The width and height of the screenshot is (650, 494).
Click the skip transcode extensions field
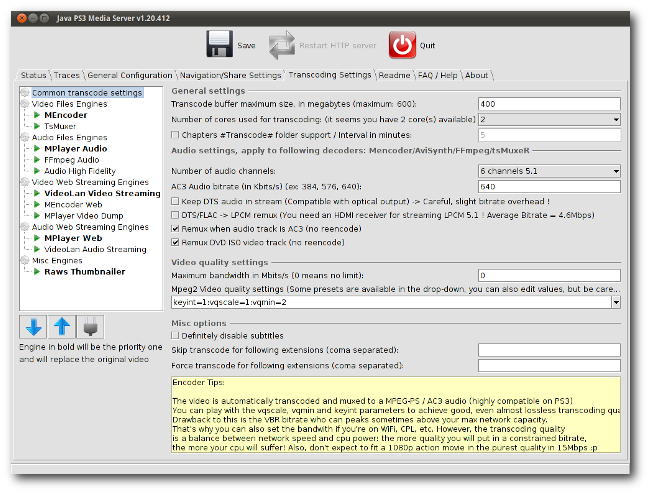(x=549, y=350)
